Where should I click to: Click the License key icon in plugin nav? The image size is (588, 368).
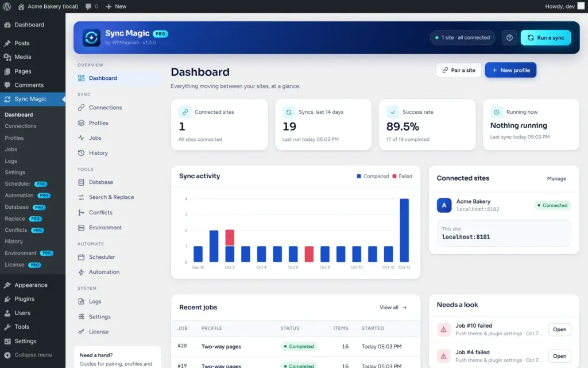pos(81,332)
